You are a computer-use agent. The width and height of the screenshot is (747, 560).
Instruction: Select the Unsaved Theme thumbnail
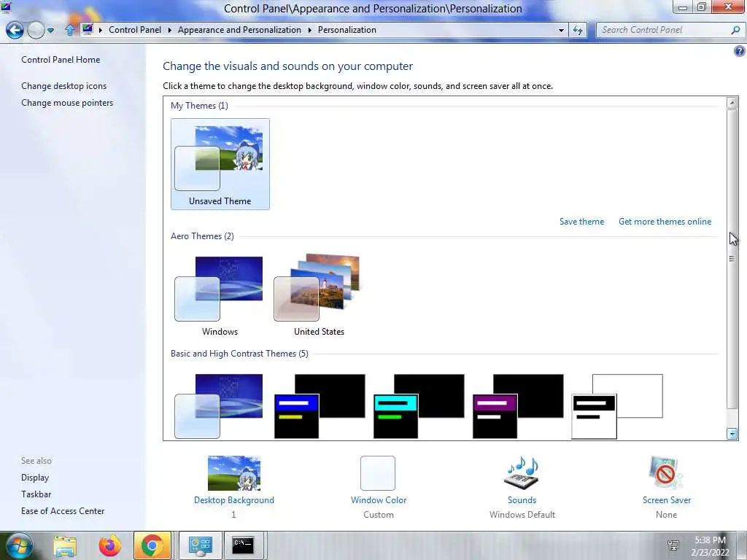[220, 164]
